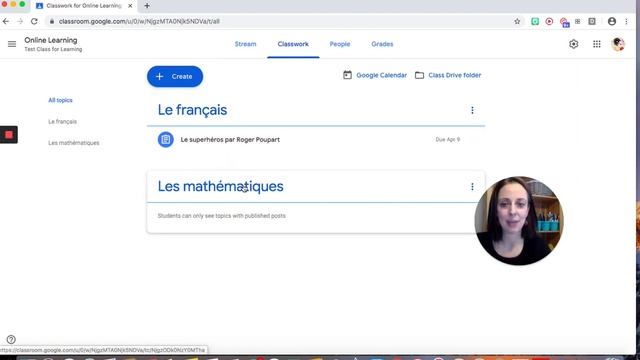This screenshot has height=360, width=640.
Task: Filter by Les mathématiques in sidebar
Action: tap(73, 143)
